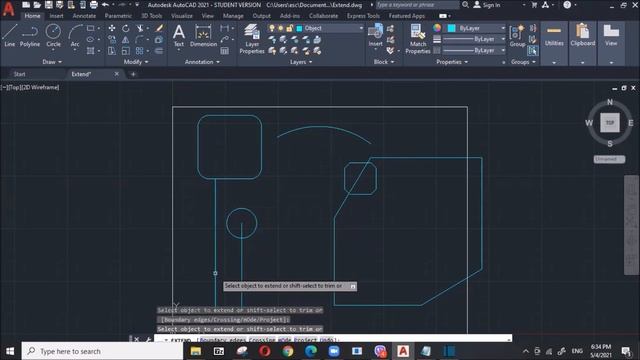The height and width of the screenshot is (360, 640).
Task: Switch to the Start drawing tab
Action: click(19, 74)
